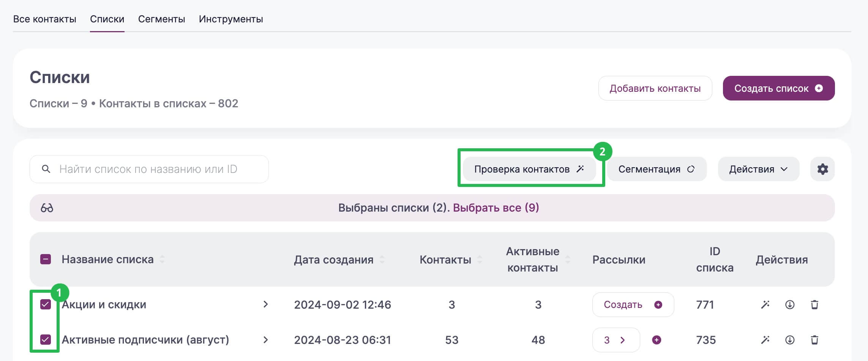The width and height of the screenshot is (868, 361).
Task: Click the list name Акции и скидки
Action: [x=104, y=304]
